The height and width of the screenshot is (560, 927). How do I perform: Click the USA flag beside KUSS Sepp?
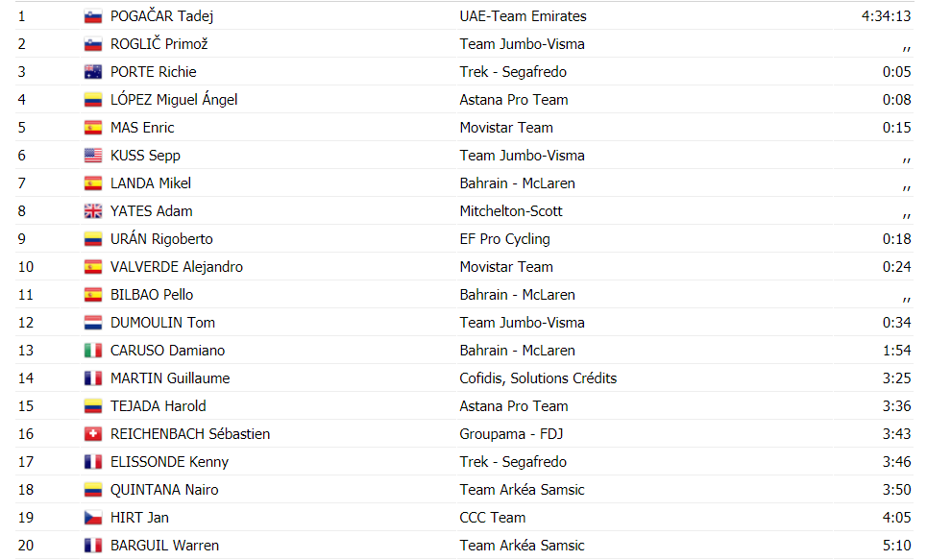93,156
